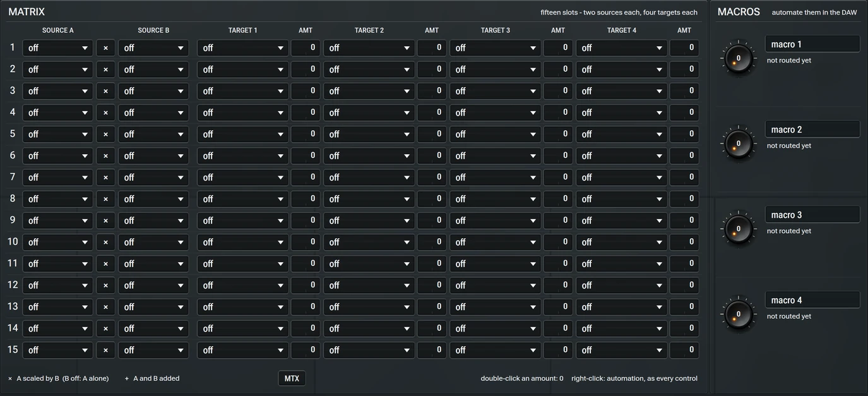The width and height of the screenshot is (868, 396).
Task: Open Source A dropdown in slot 1
Action: point(57,48)
